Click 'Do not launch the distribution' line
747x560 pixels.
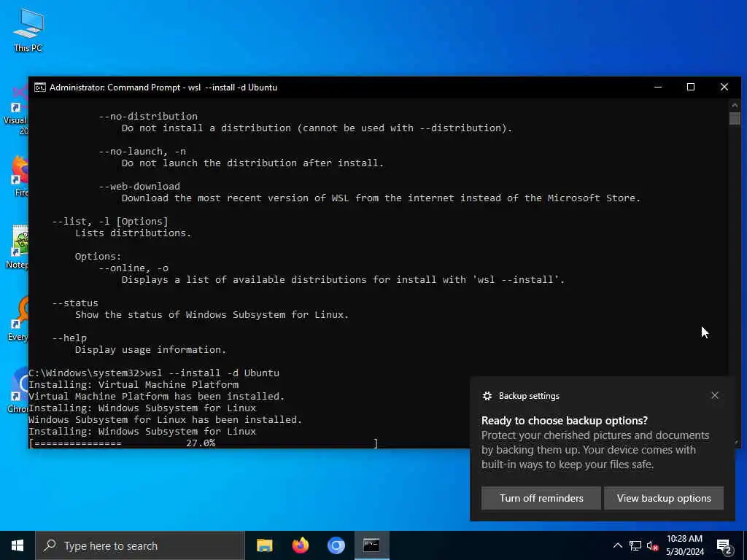point(252,163)
